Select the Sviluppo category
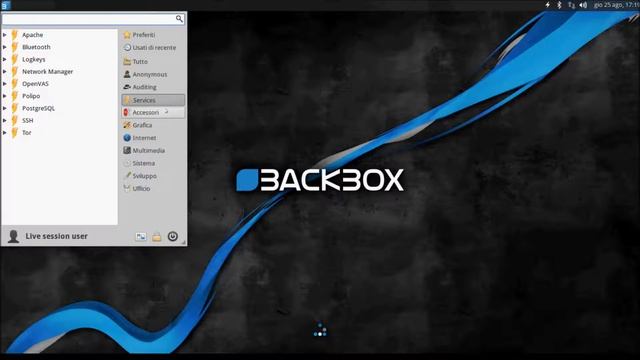This screenshot has width=640, height=360. (153, 176)
